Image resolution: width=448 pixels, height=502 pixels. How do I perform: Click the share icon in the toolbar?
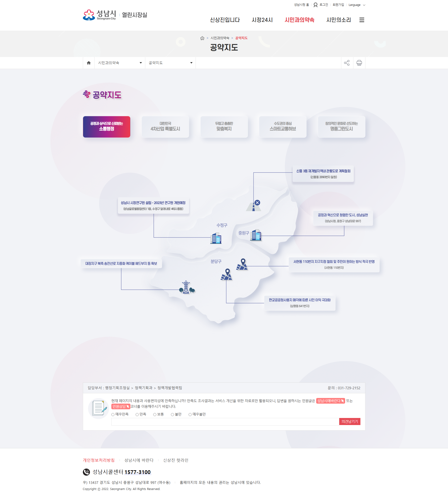pyautogui.click(x=347, y=63)
